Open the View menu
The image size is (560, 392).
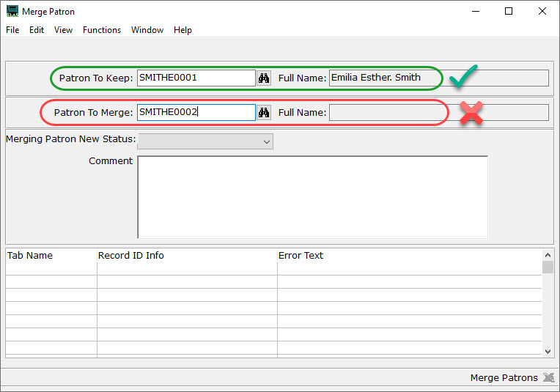pyautogui.click(x=64, y=30)
